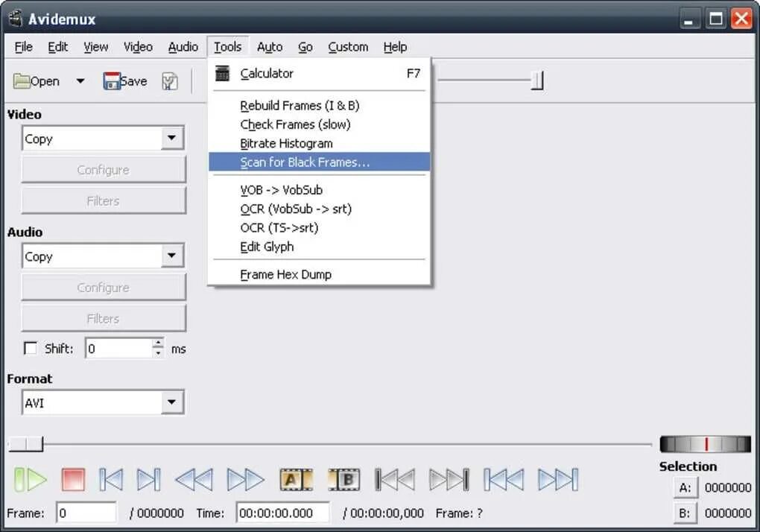The height and width of the screenshot is (532, 760).
Task: Choose Bitrate Histogram
Action: coord(320,143)
